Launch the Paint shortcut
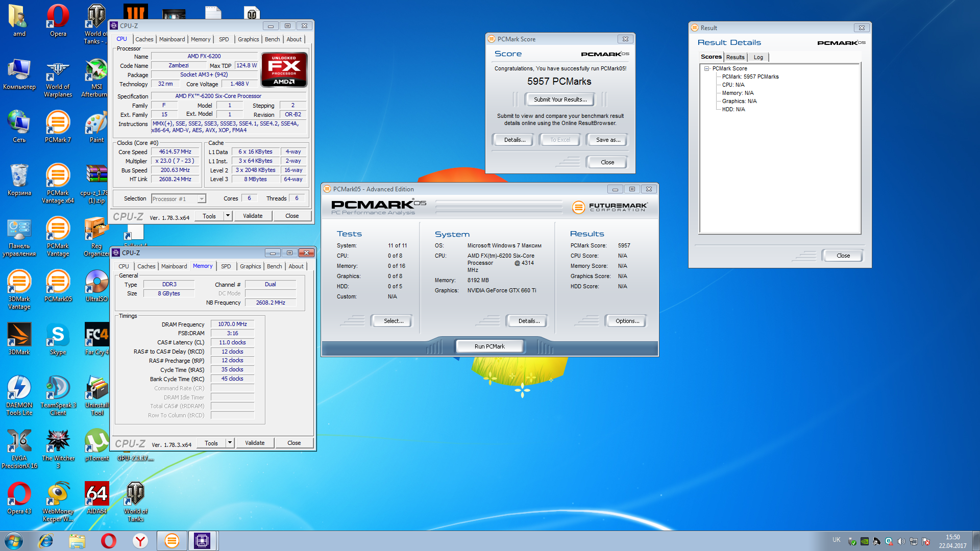 (96, 127)
